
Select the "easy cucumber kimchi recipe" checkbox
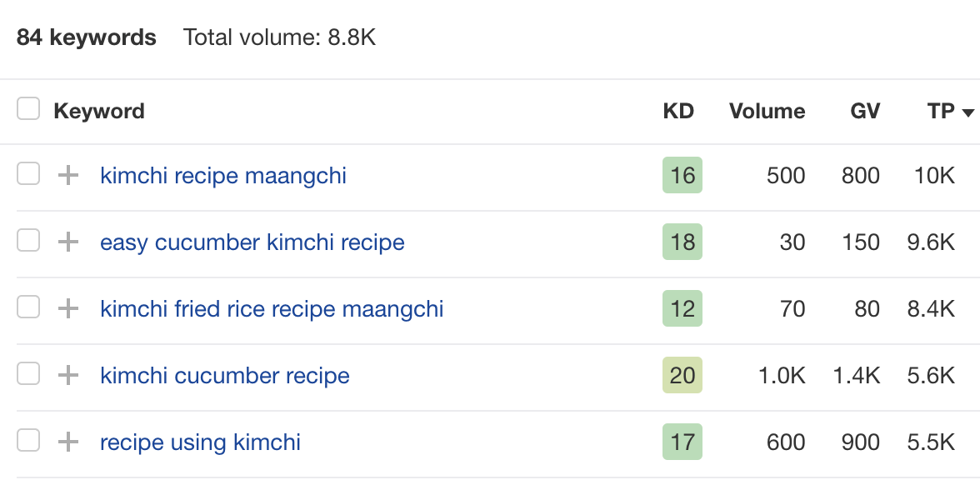pos(27,242)
